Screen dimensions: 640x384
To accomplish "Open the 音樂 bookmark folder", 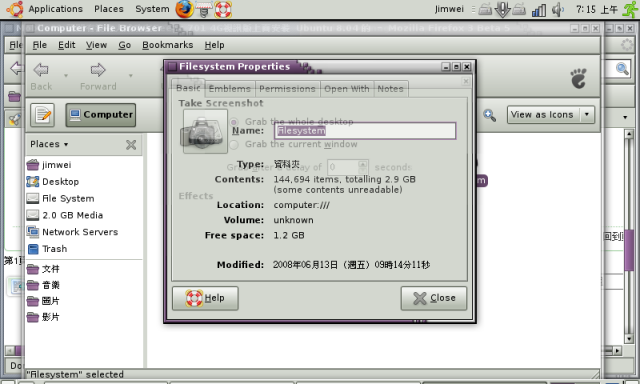I will click(43, 285).
